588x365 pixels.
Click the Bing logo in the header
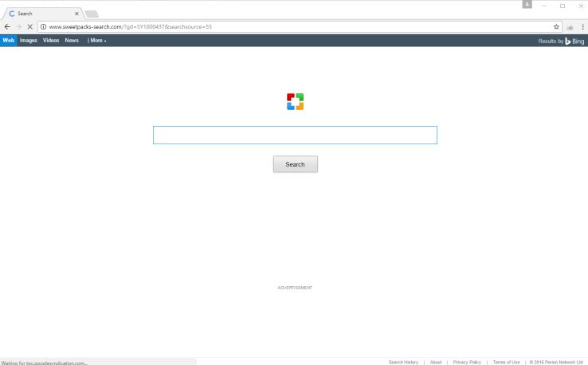tap(574, 41)
